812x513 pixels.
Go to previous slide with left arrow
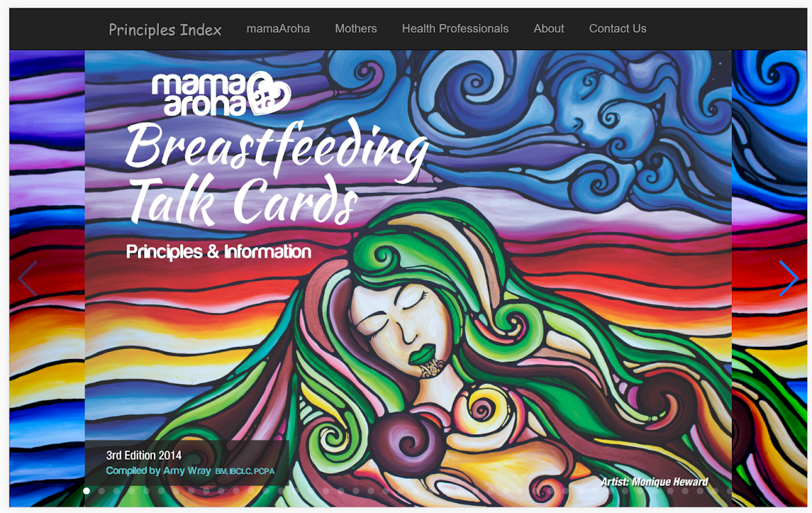click(x=28, y=278)
